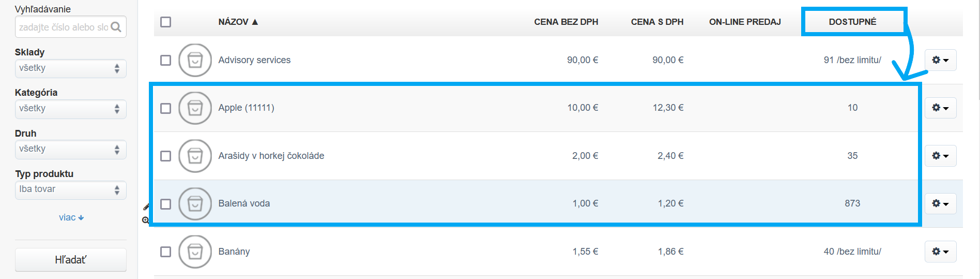Toggle the select-all checkbox in header
Viewport: 980px width, 279px height.
(165, 22)
